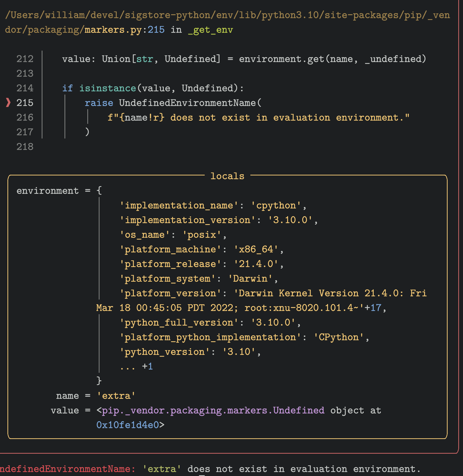463x476 pixels.
Task: Click the pip._vendor.packaging.markers.Undefined class path
Action: (x=213, y=410)
